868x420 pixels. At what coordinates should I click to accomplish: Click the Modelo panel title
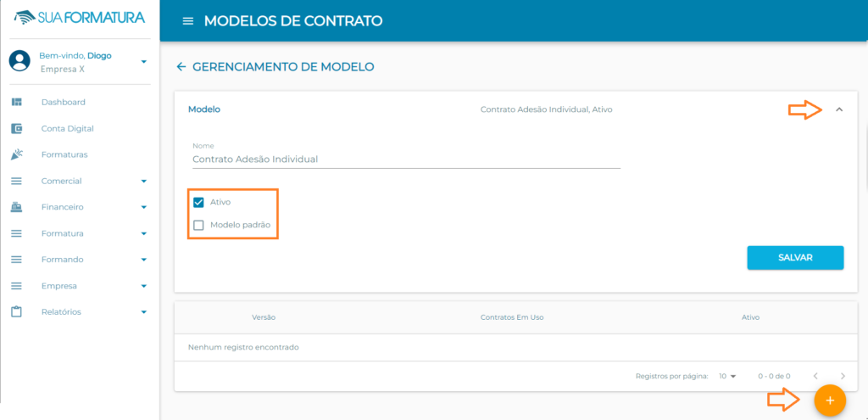click(x=204, y=109)
